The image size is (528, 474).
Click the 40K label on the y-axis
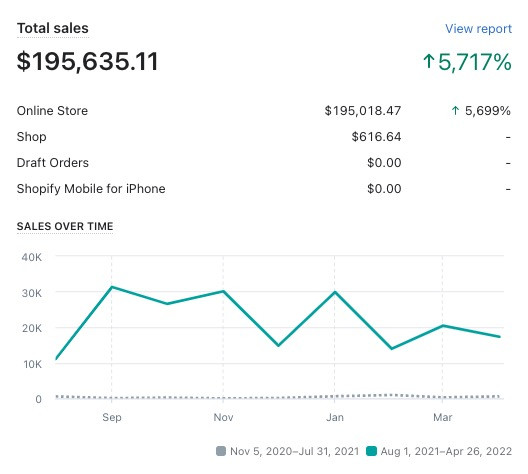(32, 258)
